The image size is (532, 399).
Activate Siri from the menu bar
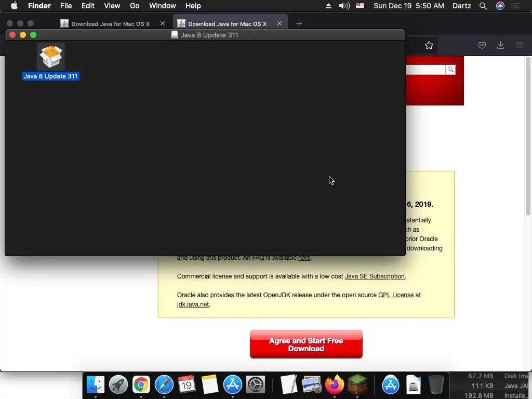(x=500, y=6)
